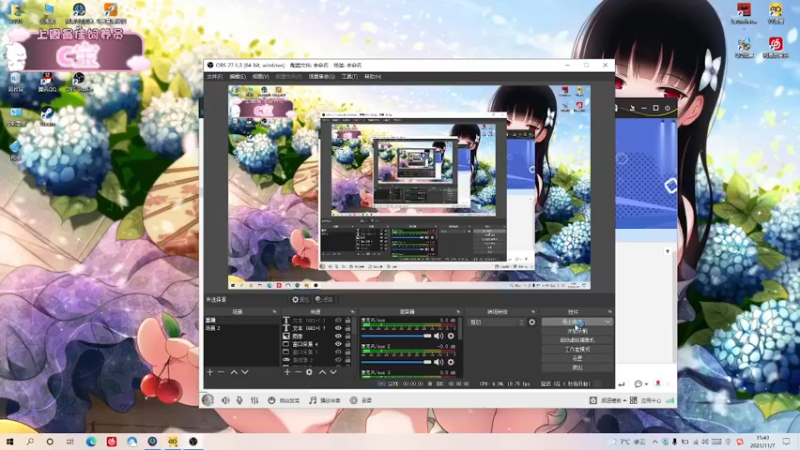
Task: Click the microphone icon in the bottom app bar
Action: (239, 401)
